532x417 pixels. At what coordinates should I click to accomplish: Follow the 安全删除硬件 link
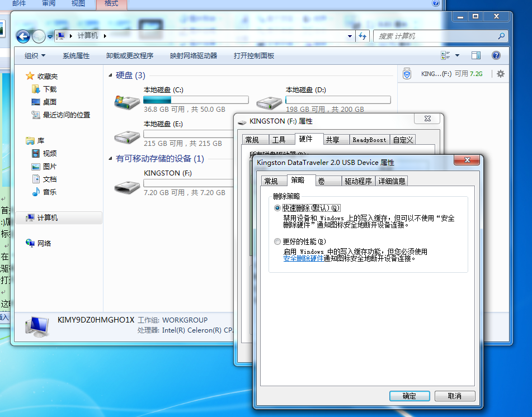pyautogui.click(x=303, y=258)
